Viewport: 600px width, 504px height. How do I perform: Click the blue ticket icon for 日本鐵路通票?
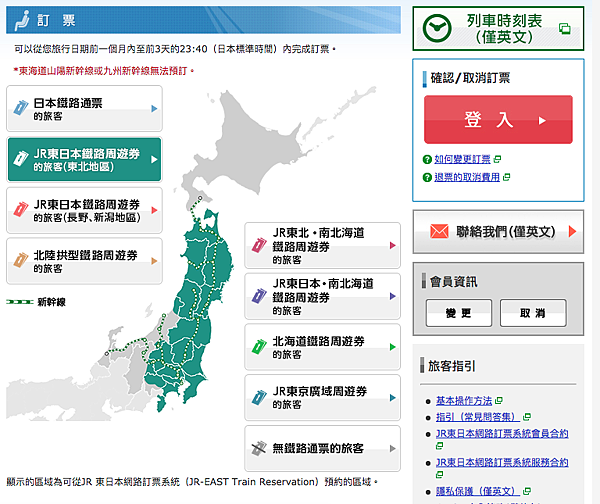click(21, 108)
